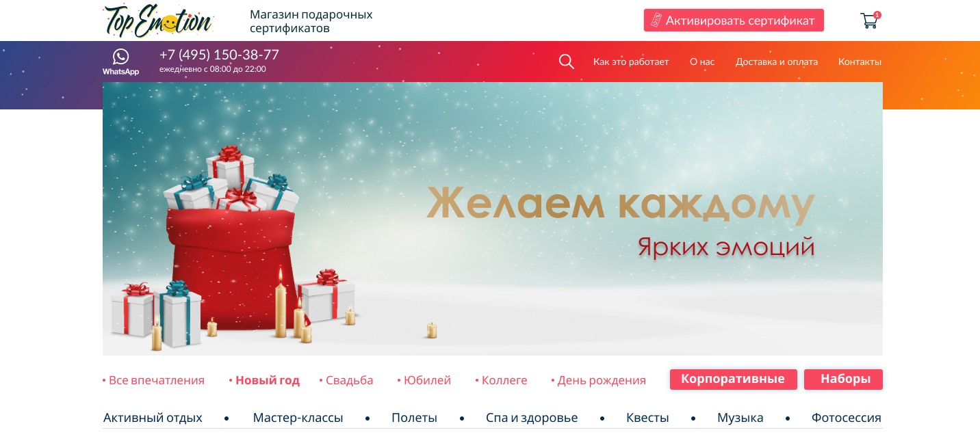This screenshot has height=439, width=980.
Task: Call the +7 (495) 150-38-77 phone link
Action: click(219, 55)
